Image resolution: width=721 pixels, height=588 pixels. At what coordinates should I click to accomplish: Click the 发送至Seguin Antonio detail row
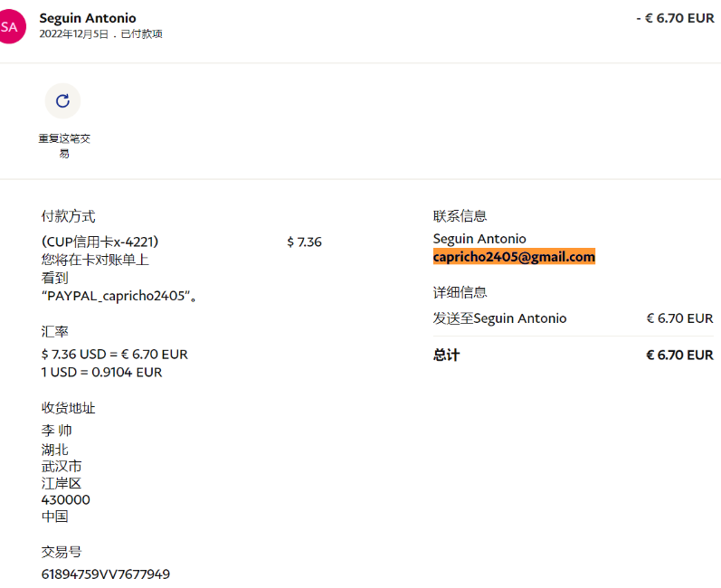[x=499, y=318]
